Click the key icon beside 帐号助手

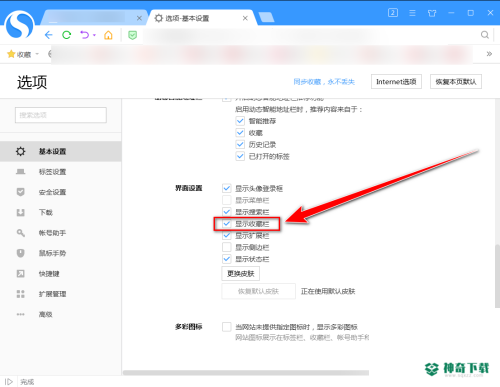pos(21,233)
